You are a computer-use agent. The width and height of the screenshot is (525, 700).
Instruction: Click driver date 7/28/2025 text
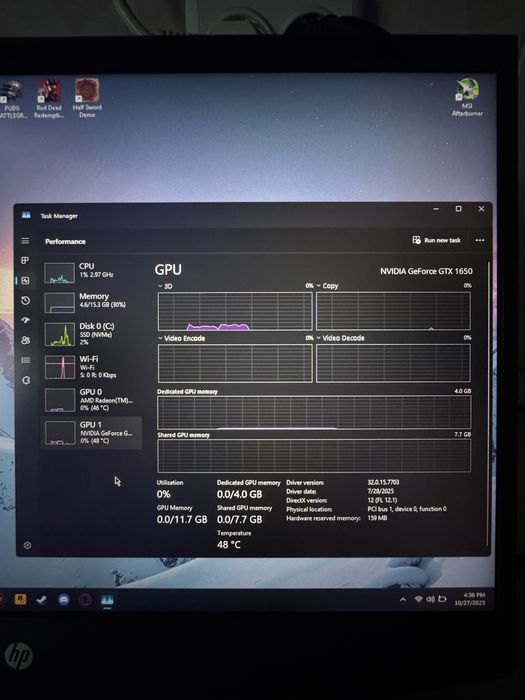380,491
